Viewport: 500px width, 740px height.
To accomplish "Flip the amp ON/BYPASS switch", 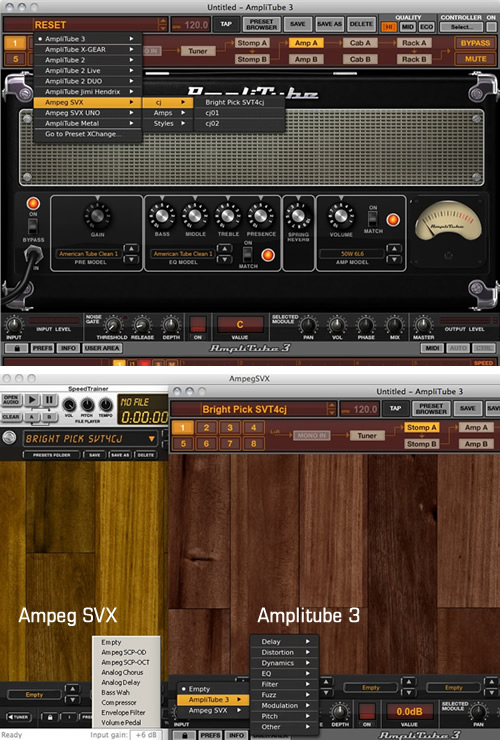I will click(x=33, y=227).
